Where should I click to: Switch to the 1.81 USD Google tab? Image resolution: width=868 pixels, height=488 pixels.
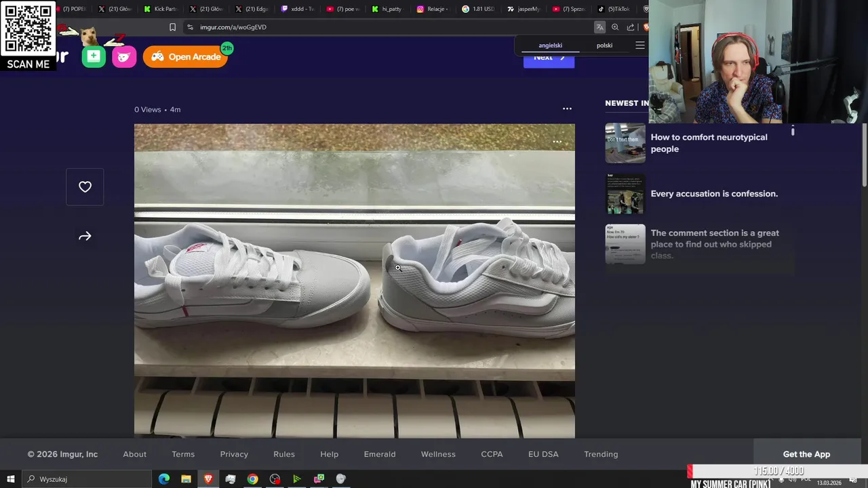[478, 9]
